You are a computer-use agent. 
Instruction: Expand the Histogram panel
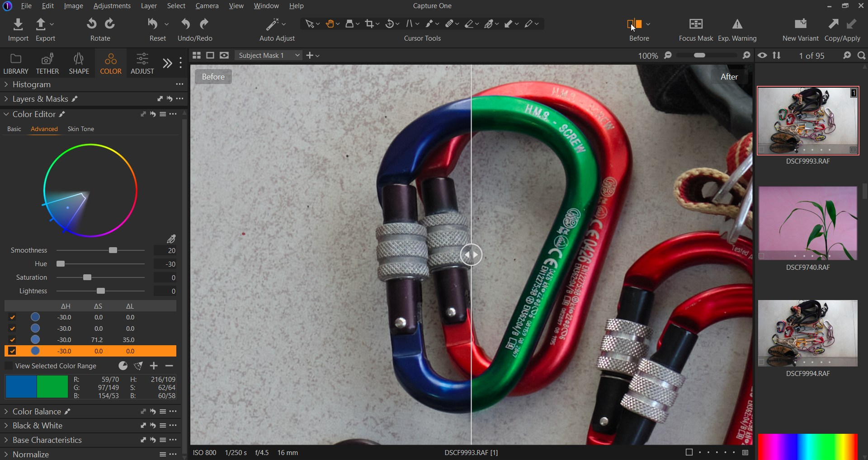[6, 84]
